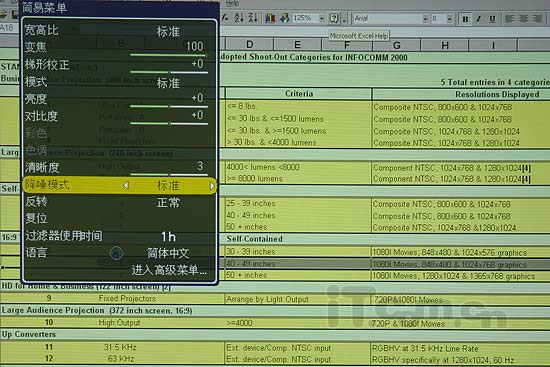Open Microsoft Excel Help icon
The height and width of the screenshot is (367, 550).
(x=334, y=18)
